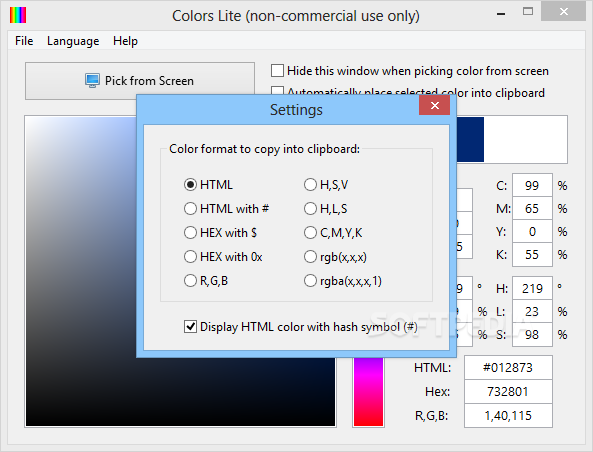Click the R,G,B field showing 1,40,115
This screenshot has width=593, height=452.
coord(508,416)
